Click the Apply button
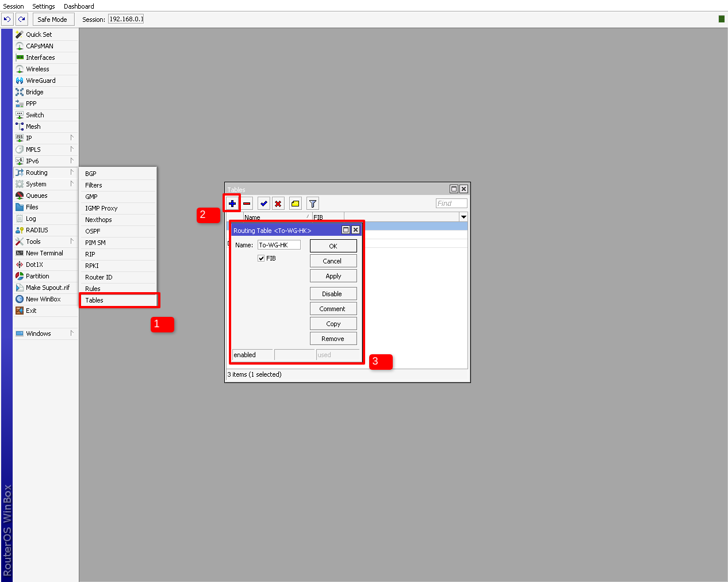This screenshot has width=728, height=582. 333,276
